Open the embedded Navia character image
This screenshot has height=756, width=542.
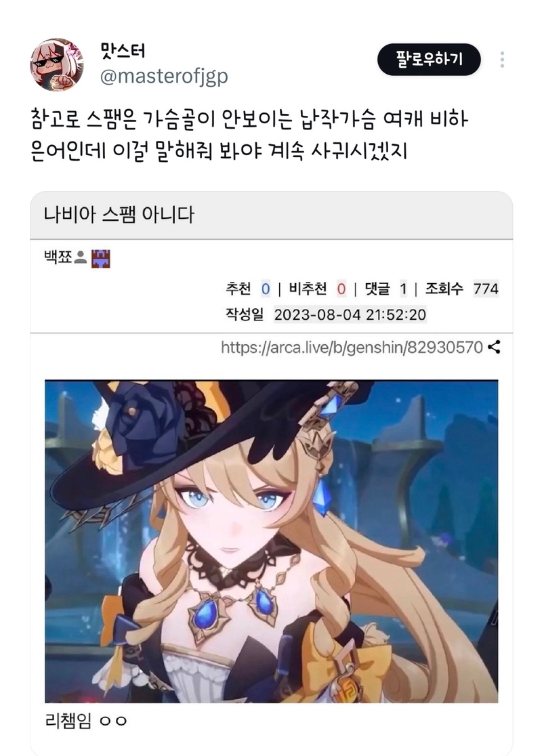tap(272, 541)
